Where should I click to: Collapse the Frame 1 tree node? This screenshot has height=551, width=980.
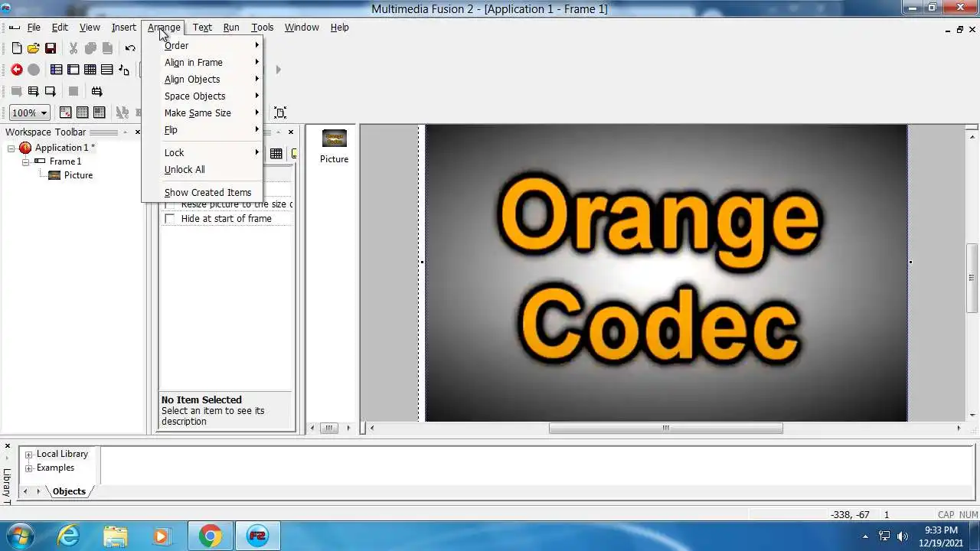[26, 161]
